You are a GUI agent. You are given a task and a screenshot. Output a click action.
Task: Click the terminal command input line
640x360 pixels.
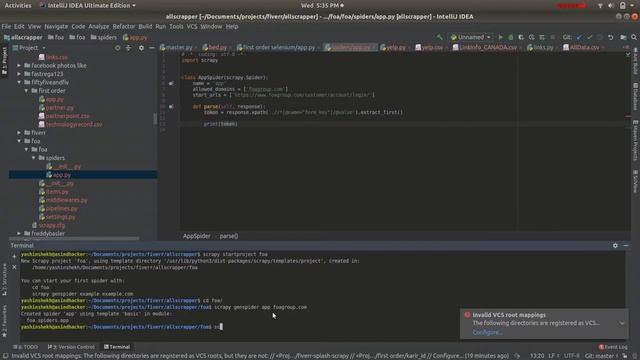[x=322, y=327]
